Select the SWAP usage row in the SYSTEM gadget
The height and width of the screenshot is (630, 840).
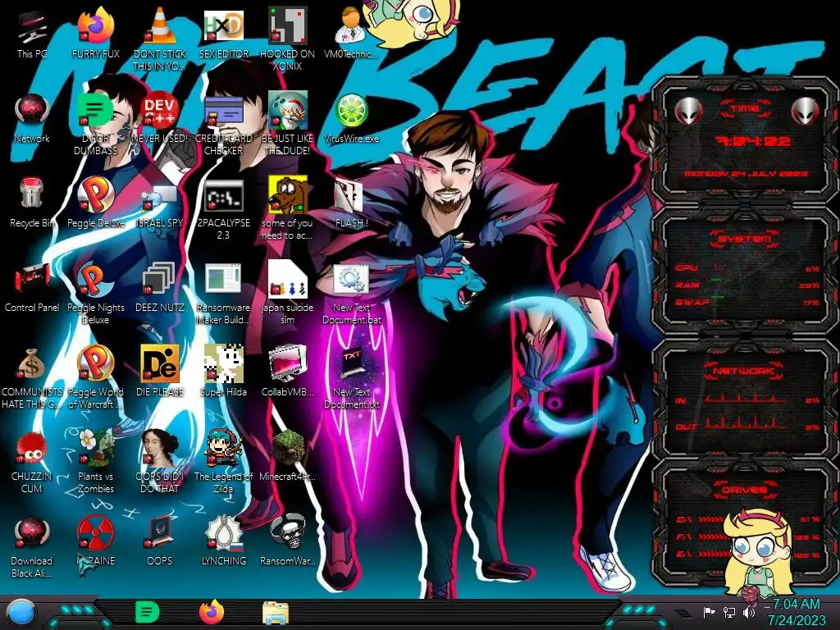746,302
